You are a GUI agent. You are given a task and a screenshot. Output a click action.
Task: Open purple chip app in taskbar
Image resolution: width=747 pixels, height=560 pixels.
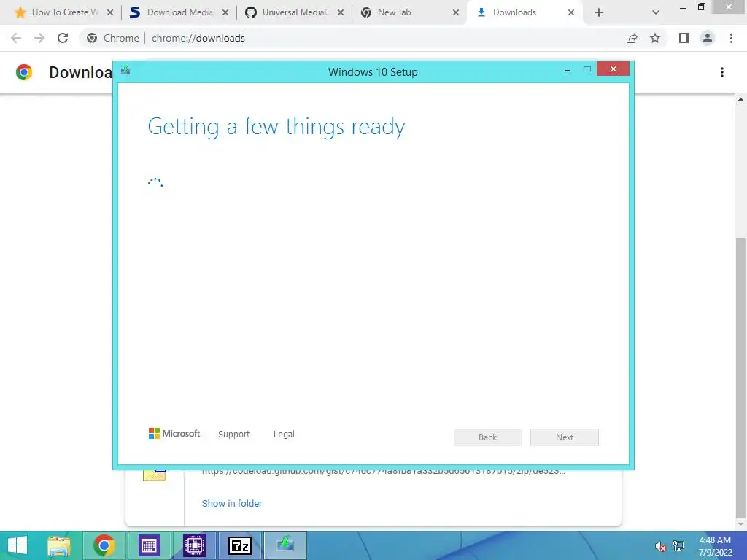[194, 545]
